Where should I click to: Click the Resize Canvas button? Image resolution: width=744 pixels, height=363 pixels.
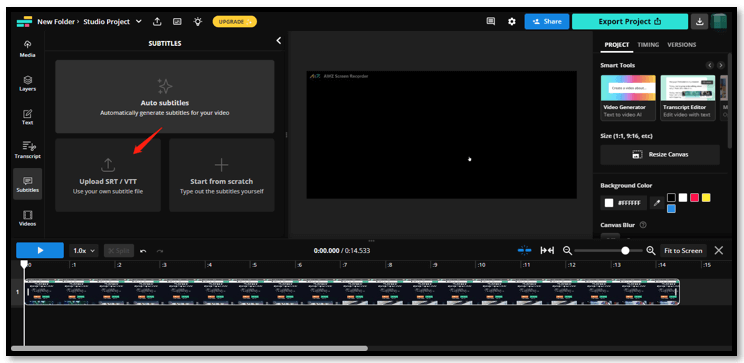point(660,154)
